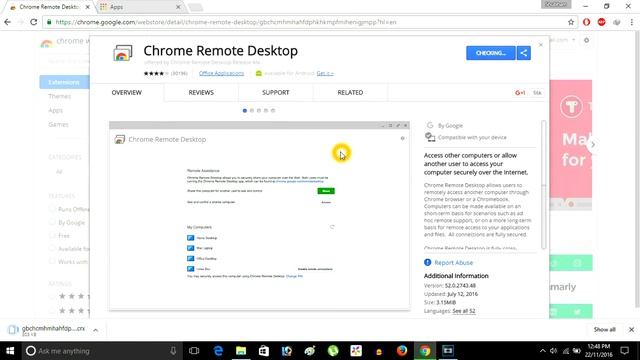The image size is (640, 360).
Task: Click Show all downloads
Action: (604, 329)
